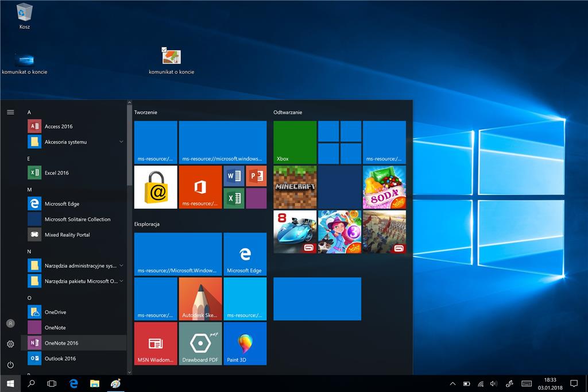Image resolution: width=588 pixels, height=392 pixels.
Task: Open the Paint 3D tile
Action: 245,344
